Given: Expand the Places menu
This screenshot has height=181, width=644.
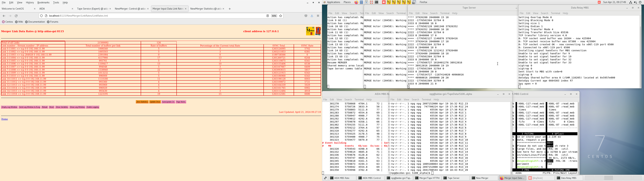Looking at the screenshot, I should point(347,2).
